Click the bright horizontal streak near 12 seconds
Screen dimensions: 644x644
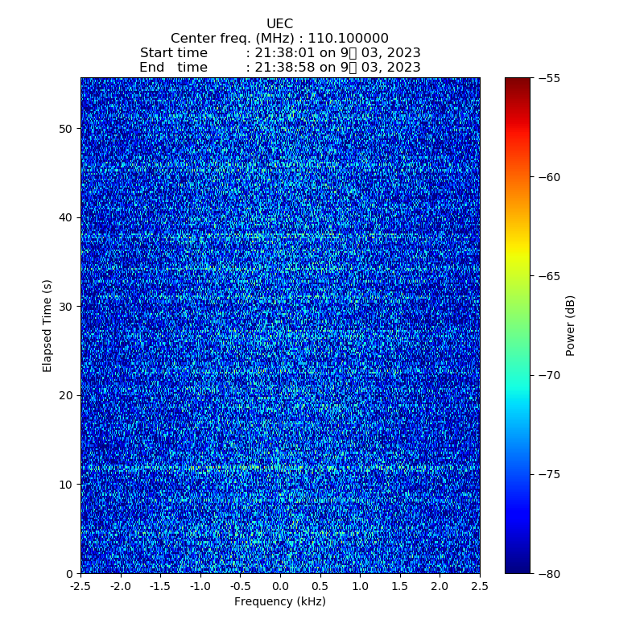pyautogui.click(x=279, y=467)
